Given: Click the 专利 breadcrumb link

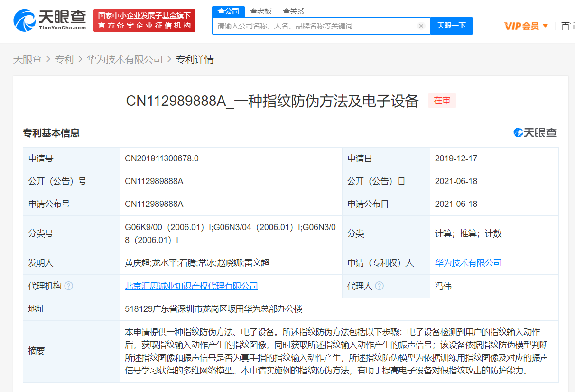Looking at the screenshot, I should pos(64,59).
